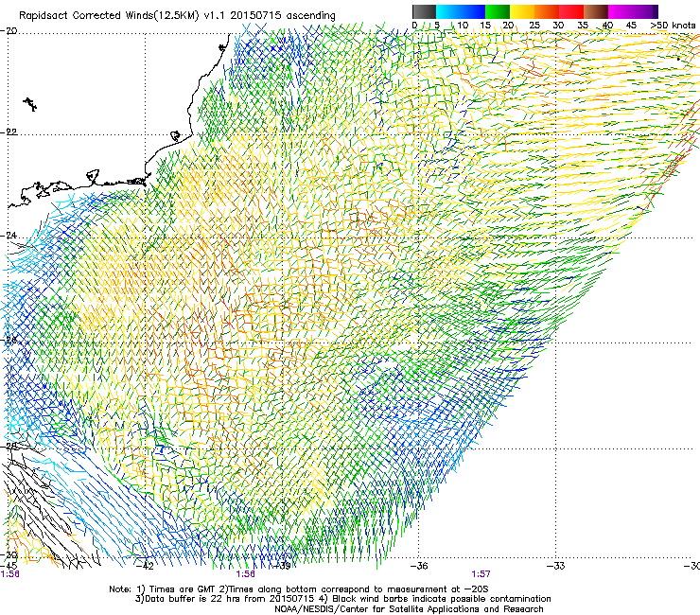Click the legend label '40'

607,26
